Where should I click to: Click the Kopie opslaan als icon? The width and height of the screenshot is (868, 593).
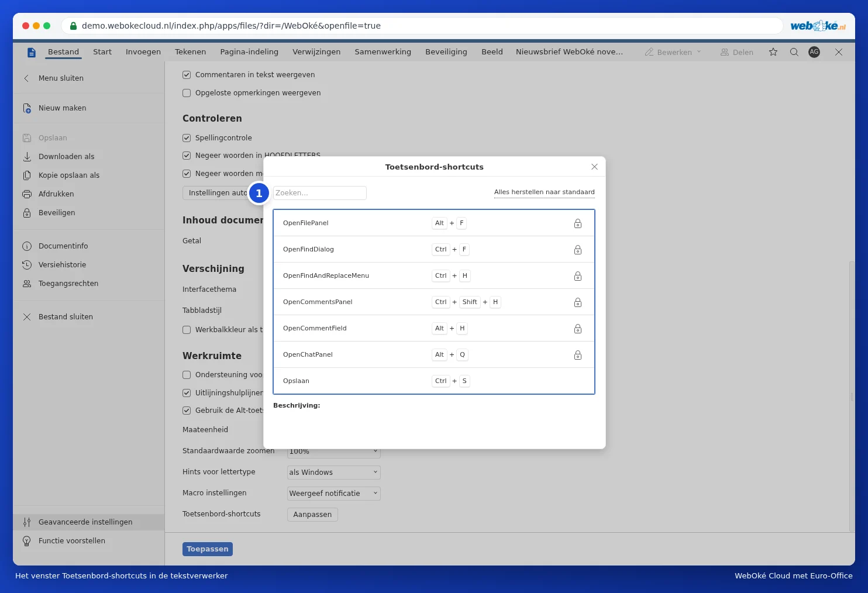tap(27, 175)
